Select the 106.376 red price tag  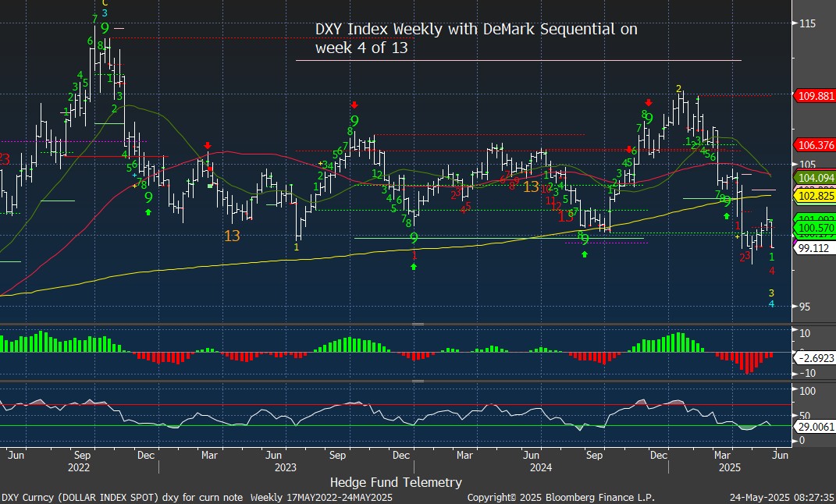[815, 144]
